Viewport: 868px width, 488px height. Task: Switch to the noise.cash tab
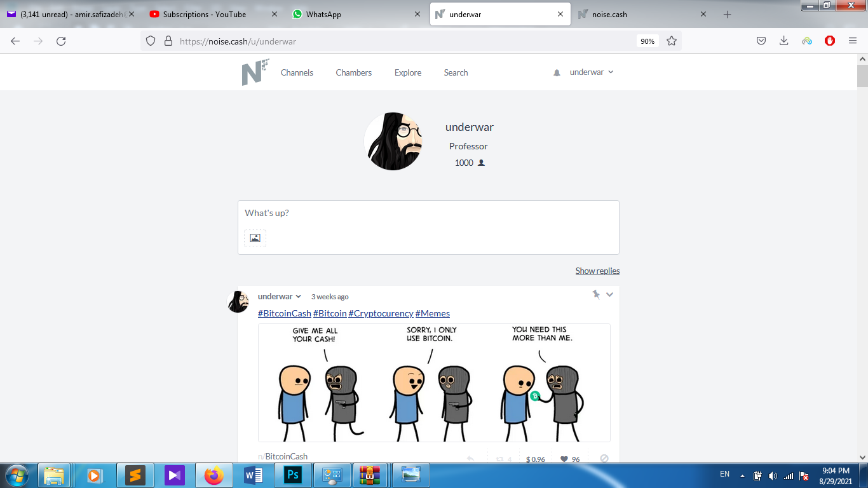coord(643,15)
